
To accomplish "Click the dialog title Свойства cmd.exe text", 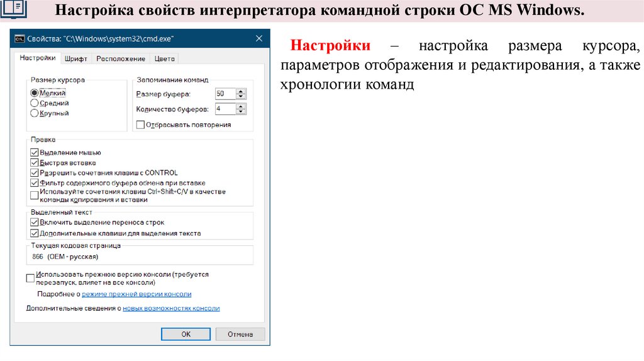I will tap(100, 39).
